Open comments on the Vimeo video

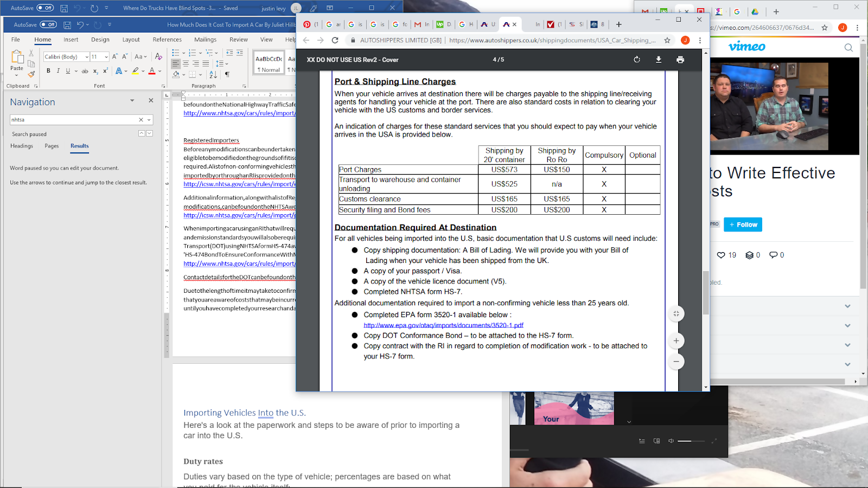[774, 255]
